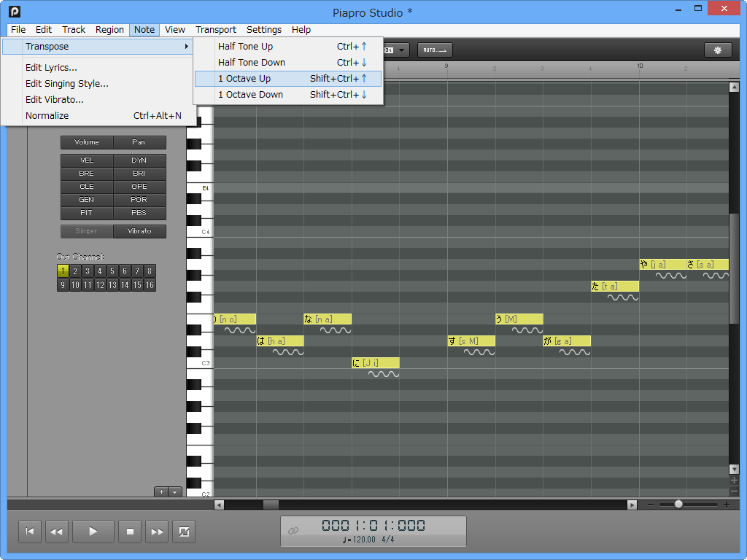
Task: Choose Edit Vibrato... menu entry
Action: [98, 99]
